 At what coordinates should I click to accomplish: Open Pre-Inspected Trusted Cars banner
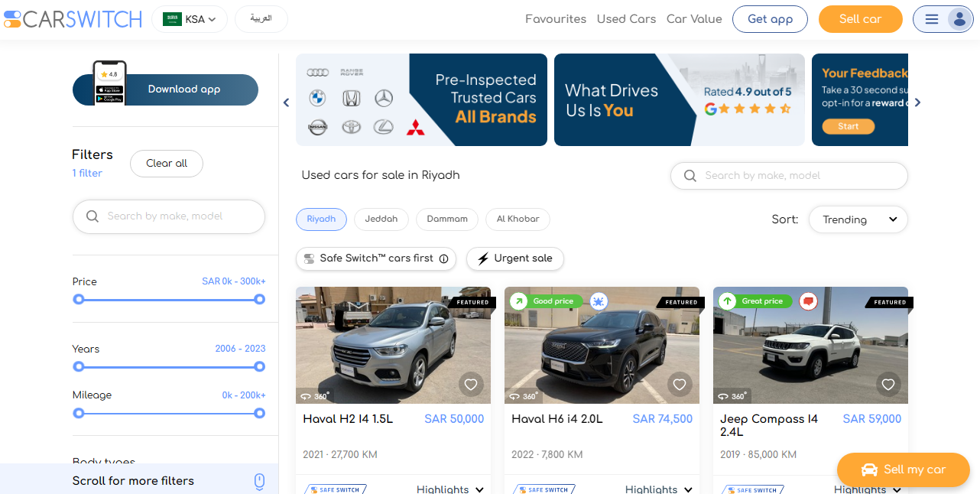[x=421, y=99]
